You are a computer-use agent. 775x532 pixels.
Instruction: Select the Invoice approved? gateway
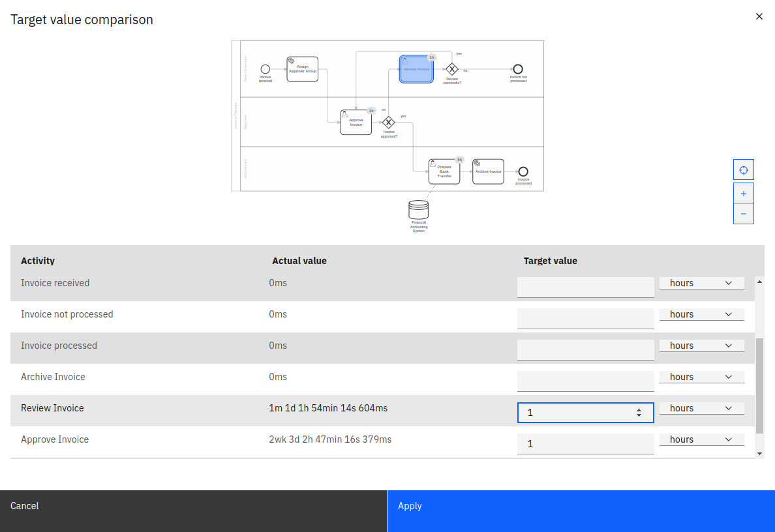tap(389, 122)
